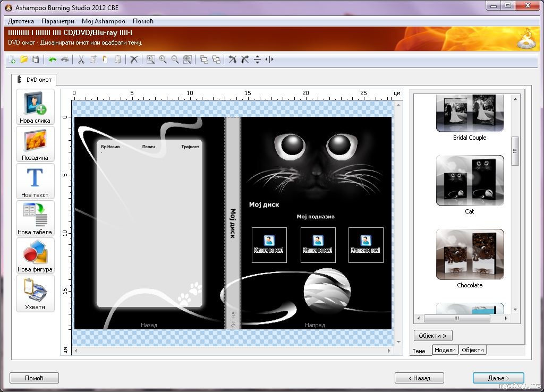544x392 pixels.
Task: Click the green undo arrow icon
Action: tap(53, 59)
